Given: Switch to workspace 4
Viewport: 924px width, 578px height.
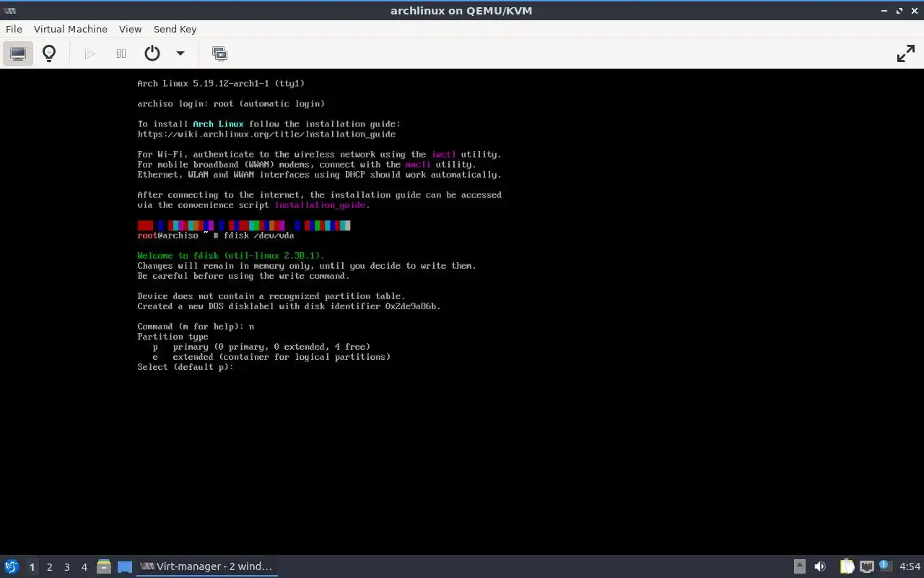Looking at the screenshot, I should coord(84,567).
